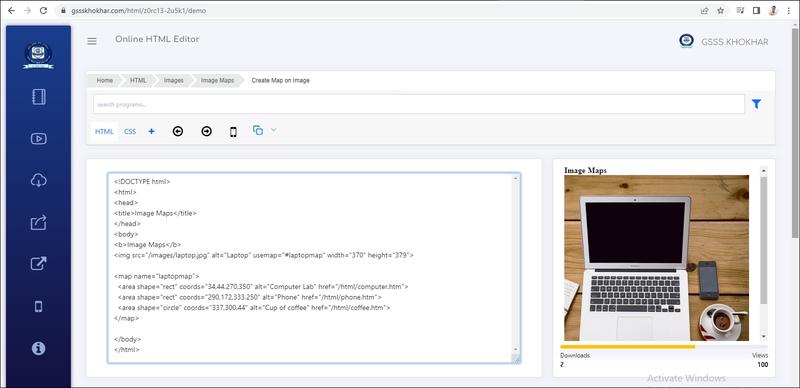The width and height of the screenshot is (800, 388).
Task: Toggle mobile preview phone icon in toolbar
Action: [233, 132]
